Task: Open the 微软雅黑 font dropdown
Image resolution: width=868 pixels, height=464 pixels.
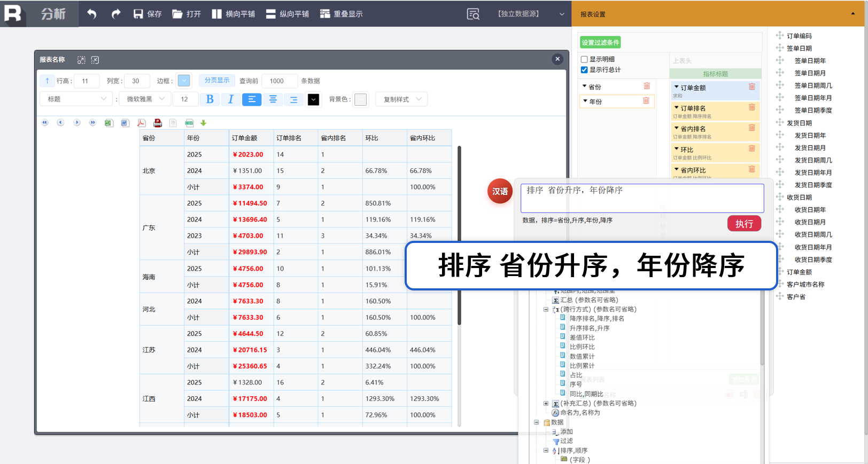Action: coord(144,99)
